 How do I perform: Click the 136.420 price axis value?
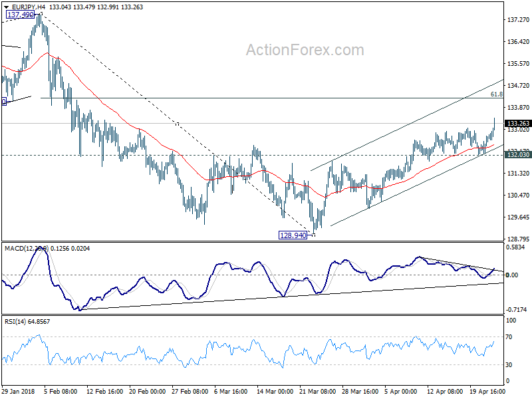tap(518, 42)
